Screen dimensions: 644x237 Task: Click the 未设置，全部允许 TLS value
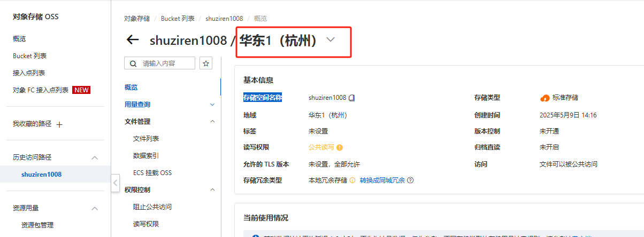coord(334,164)
